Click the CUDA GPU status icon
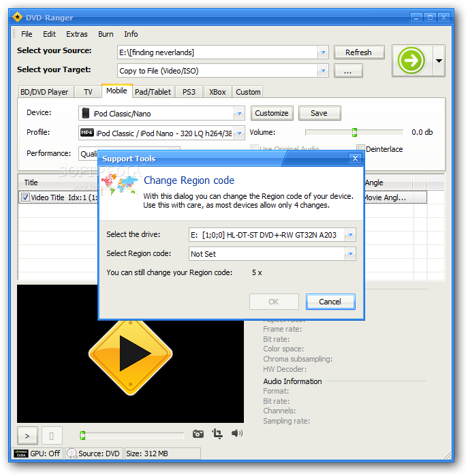Screen dimensions: 468x476 coord(21,454)
